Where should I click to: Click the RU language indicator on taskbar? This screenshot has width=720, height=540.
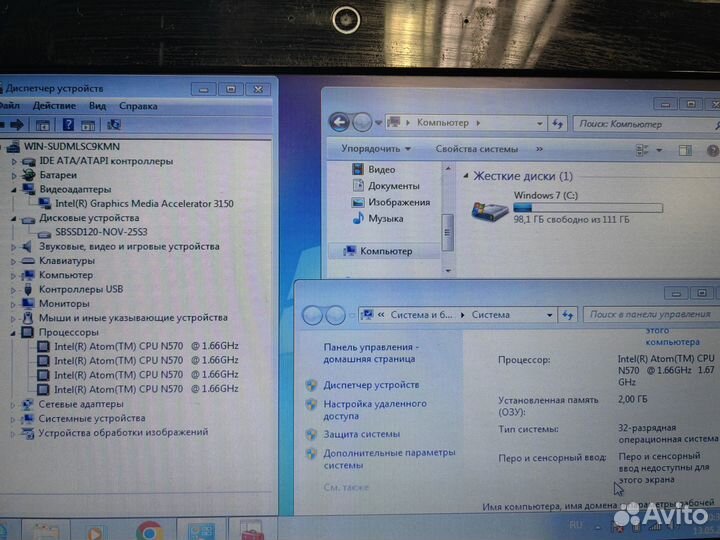(575, 525)
